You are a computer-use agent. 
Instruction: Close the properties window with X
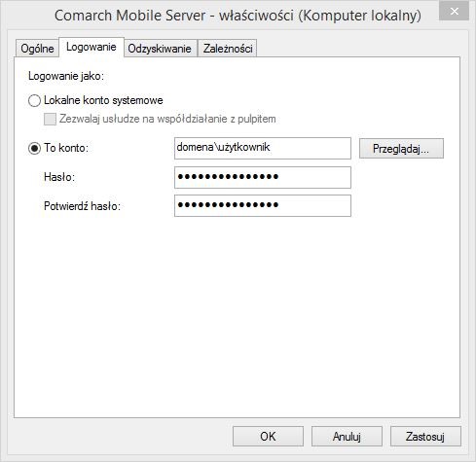click(x=455, y=12)
